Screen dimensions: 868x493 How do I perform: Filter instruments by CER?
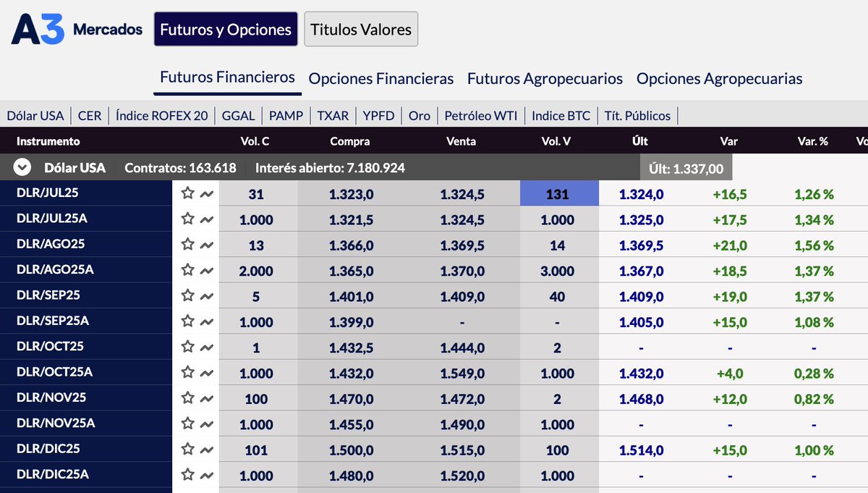pos(90,115)
